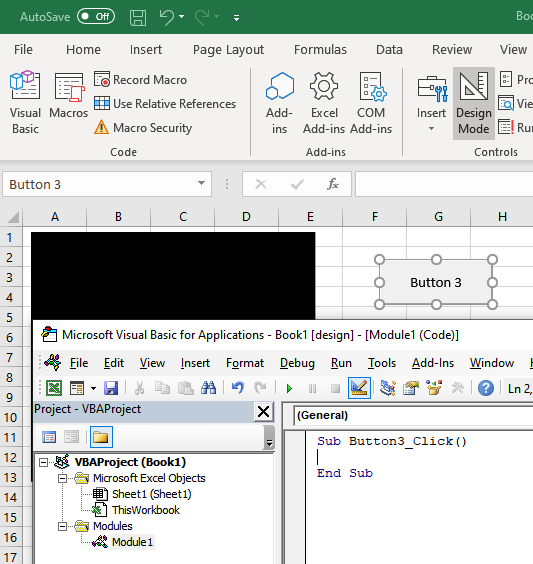Collapse VBAProject (Book1) tree node
Image resolution: width=533 pixels, height=564 pixels.
click(x=44, y=462)
